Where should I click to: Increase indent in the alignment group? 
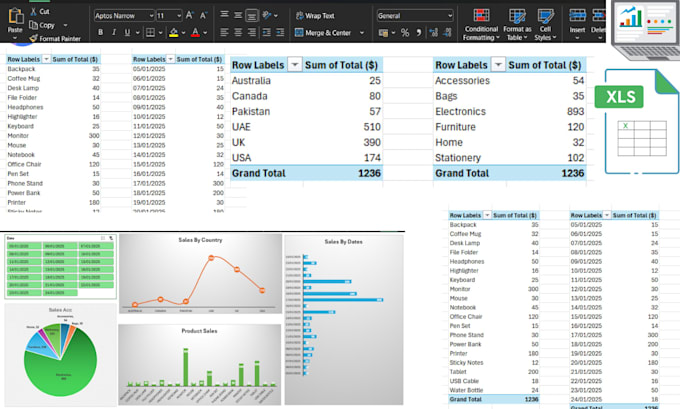pyautogui.click(x=280, y=32)
